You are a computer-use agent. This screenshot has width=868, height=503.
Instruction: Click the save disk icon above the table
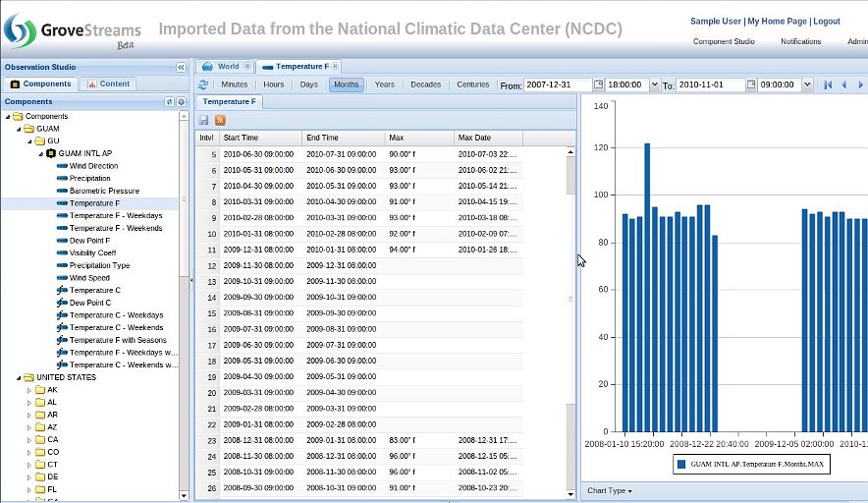pyautogui.click(x=203, y=120)
